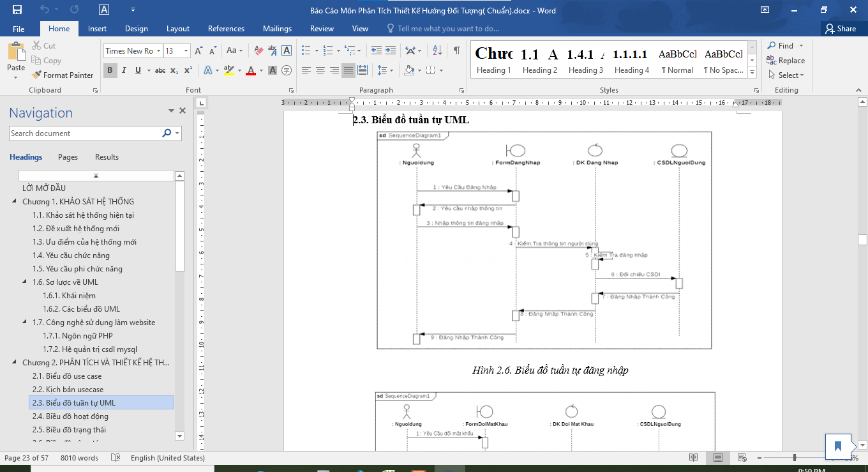Viewport: 868px width, 472px height.
Task: Click the Replace button
Action: (x=786, y=61)
